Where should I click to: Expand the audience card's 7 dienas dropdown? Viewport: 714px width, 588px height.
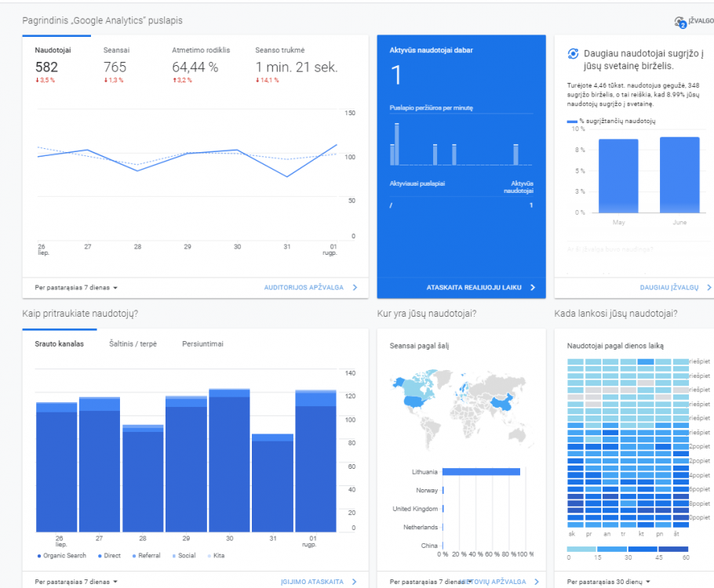coord(76,288)
